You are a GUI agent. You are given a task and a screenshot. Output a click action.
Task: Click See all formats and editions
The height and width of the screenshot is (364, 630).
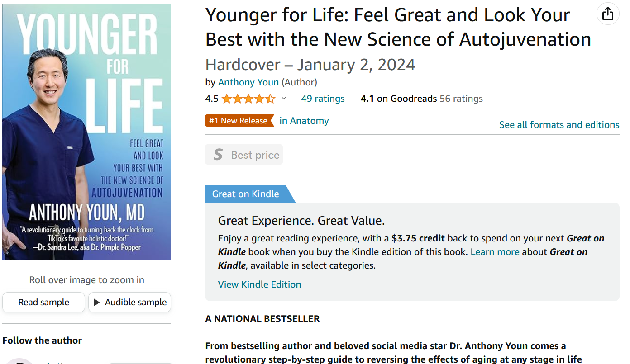point(559,125)
